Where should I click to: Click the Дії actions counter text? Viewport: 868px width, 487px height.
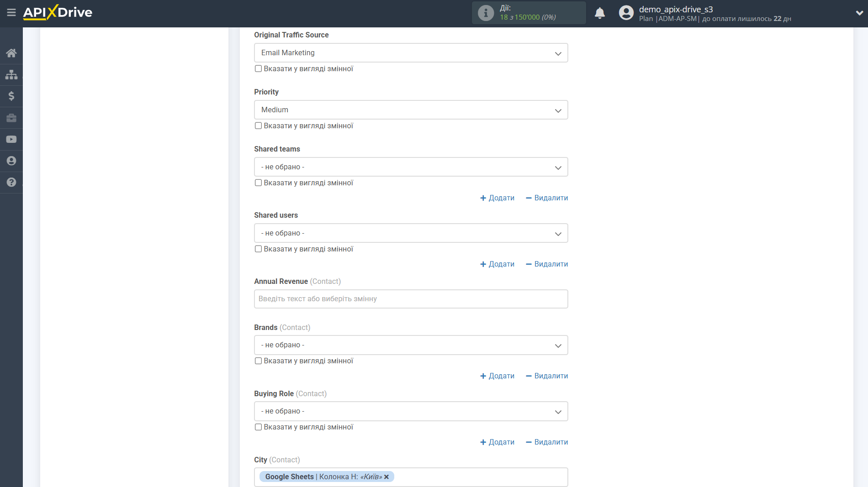pyautogui.click(x=528, y=13)
